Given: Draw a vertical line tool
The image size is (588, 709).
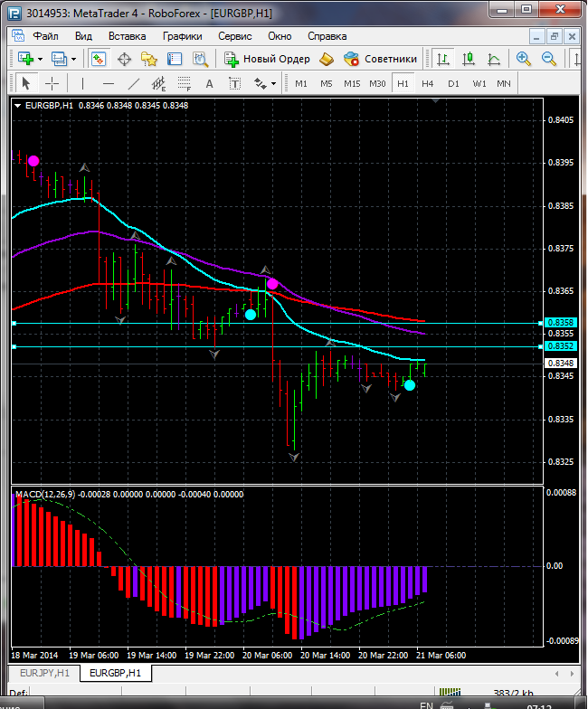Looking at the screenshot, I should click(82, 83).
